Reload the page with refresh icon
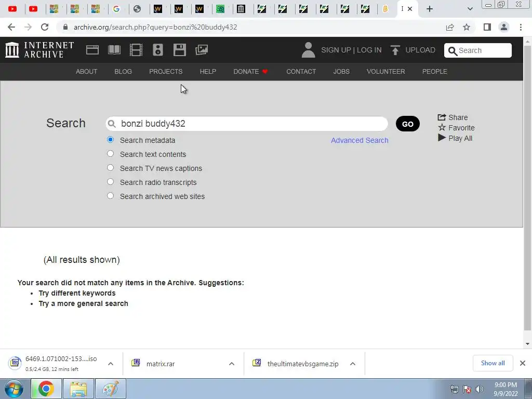This screenshot has width=532, height=399. click(x=45, y=27)
